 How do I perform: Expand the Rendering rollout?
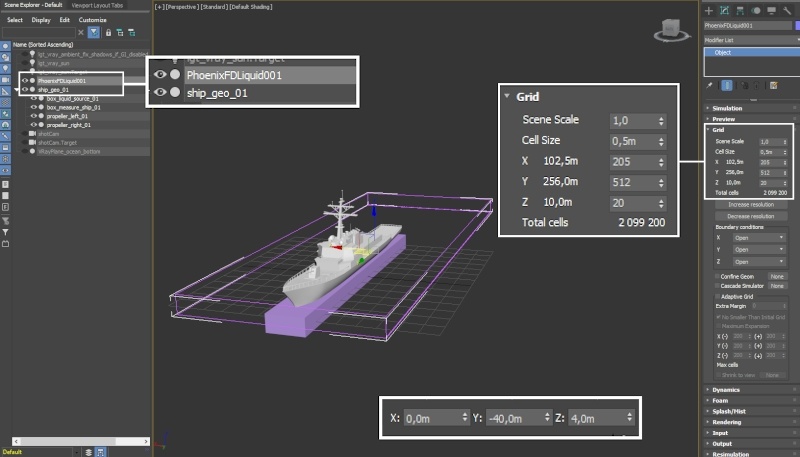751,422
